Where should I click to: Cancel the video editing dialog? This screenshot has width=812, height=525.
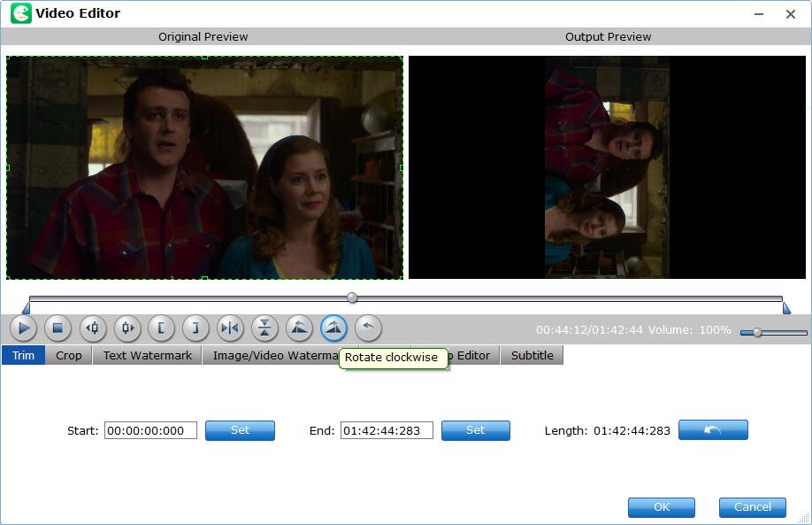pos(753,507)
